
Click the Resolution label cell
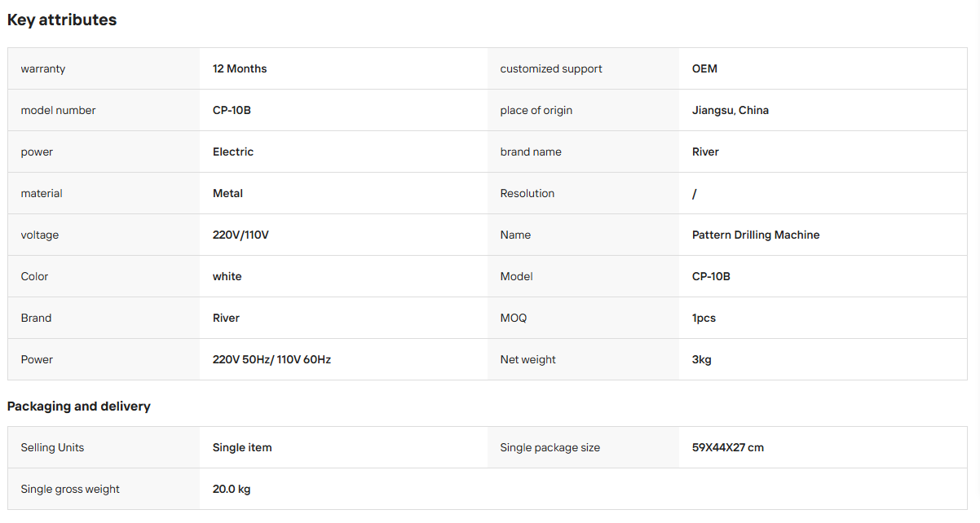583,193
